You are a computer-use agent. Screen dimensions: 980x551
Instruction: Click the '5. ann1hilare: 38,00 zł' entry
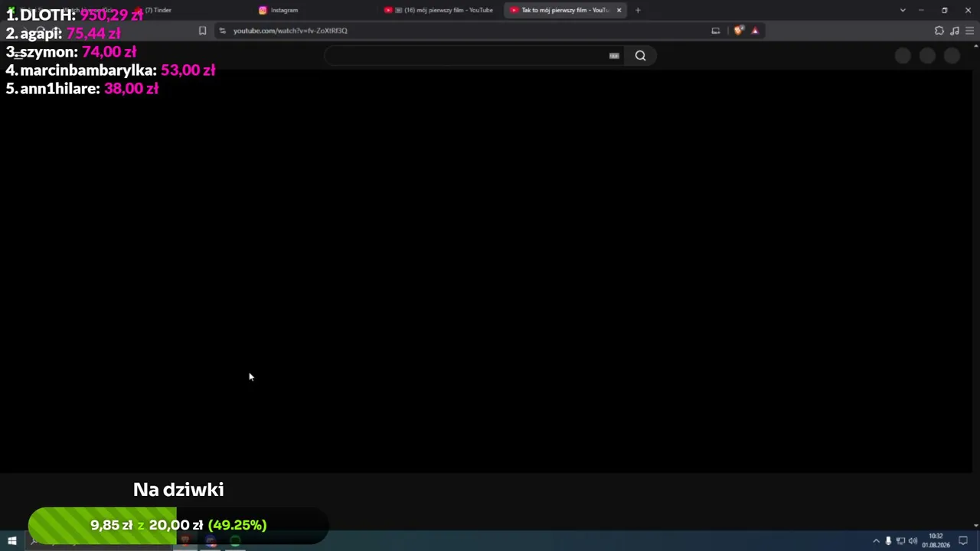click(x=82, y=89)
